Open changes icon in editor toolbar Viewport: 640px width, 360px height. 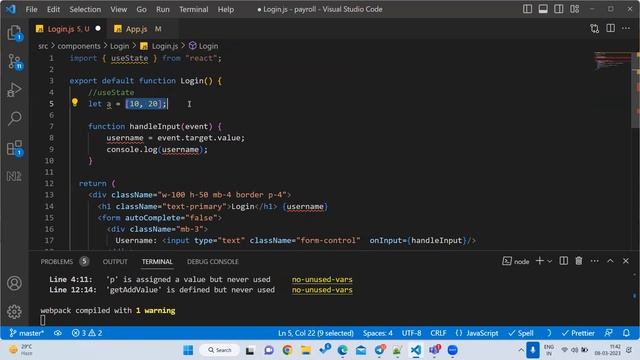595,28
